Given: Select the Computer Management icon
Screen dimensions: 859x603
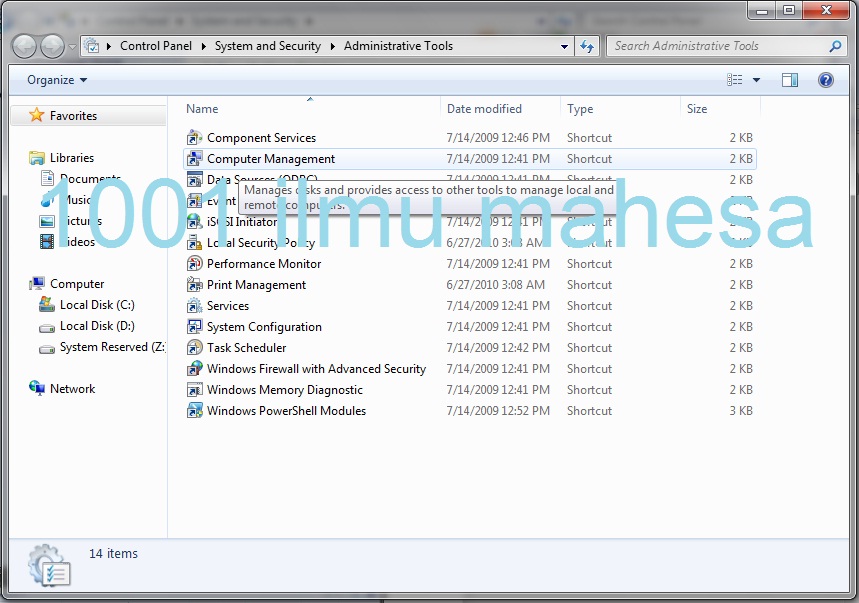Looking at the screenshot, I should point(194,159).
